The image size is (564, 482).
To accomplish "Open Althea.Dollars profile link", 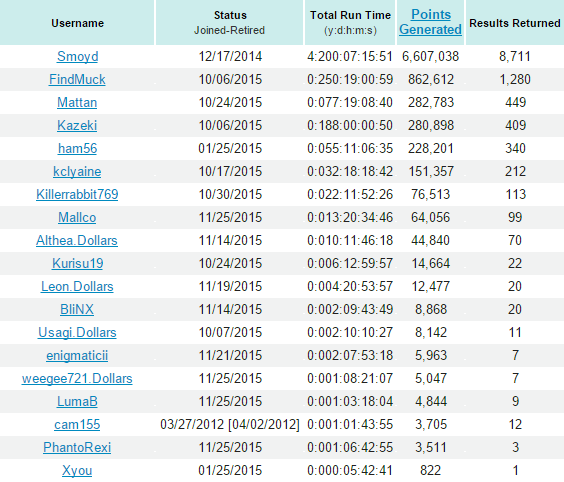I will pyautogui.click(x=77, y=241).
